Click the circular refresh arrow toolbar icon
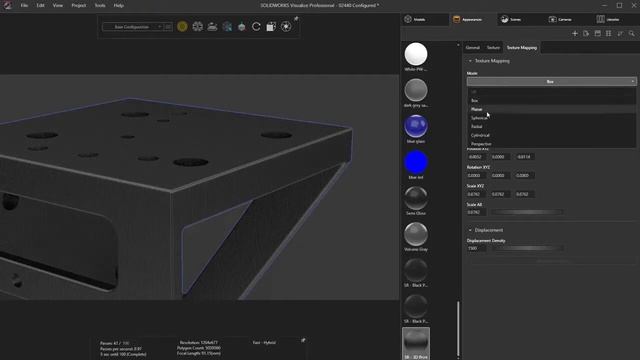 tap(256, 27)
